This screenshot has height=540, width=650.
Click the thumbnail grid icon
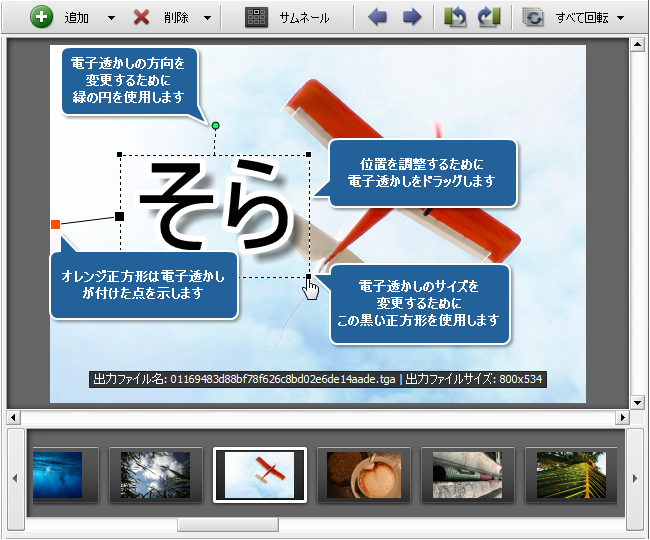tap(257, 17)
